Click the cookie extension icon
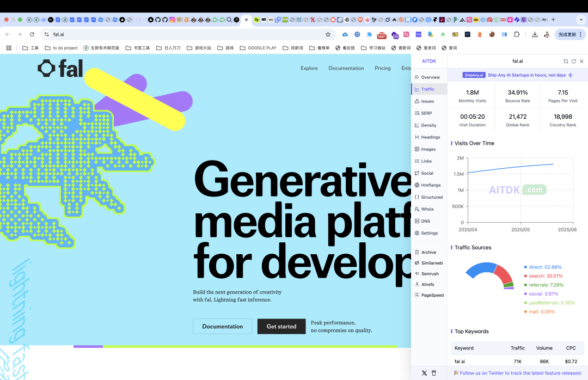The height and width of the screenshot is (380, 588). coord(492,34)
